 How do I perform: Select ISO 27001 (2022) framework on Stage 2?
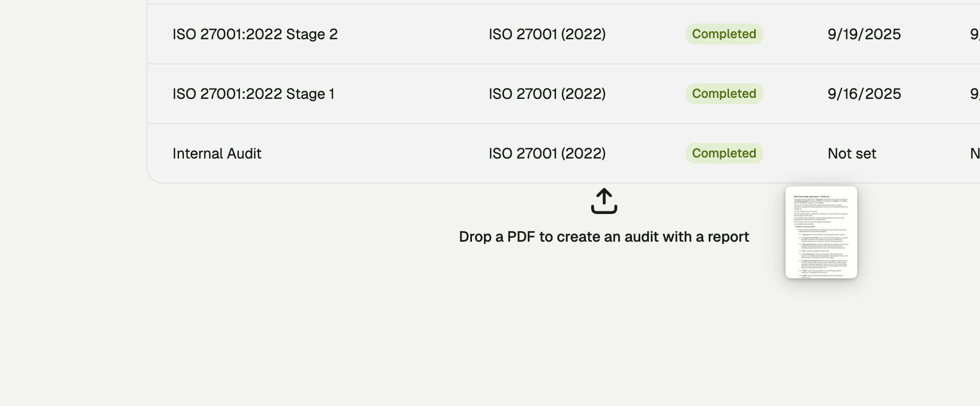pyautogui.click(x=547, y=34)
